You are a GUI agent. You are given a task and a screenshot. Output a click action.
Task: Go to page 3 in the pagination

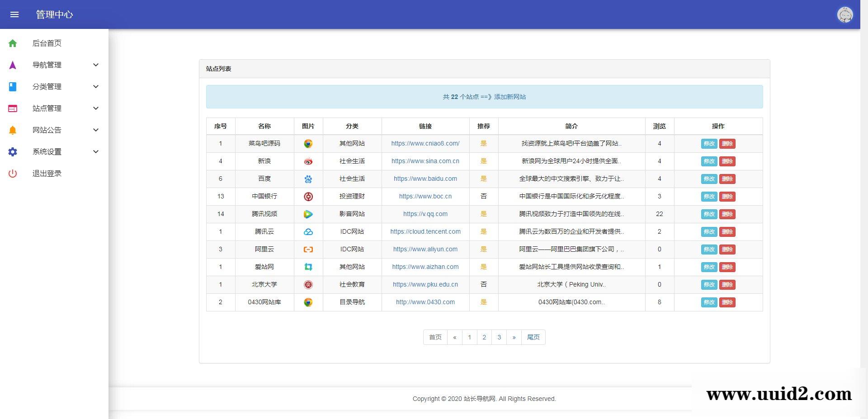pos(499,337)
